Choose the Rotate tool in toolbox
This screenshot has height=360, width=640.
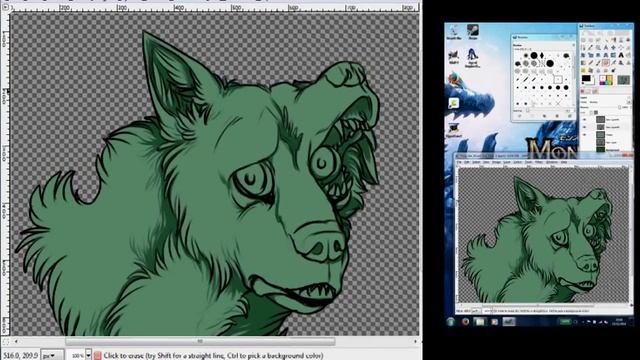click(x=583, y=55)
